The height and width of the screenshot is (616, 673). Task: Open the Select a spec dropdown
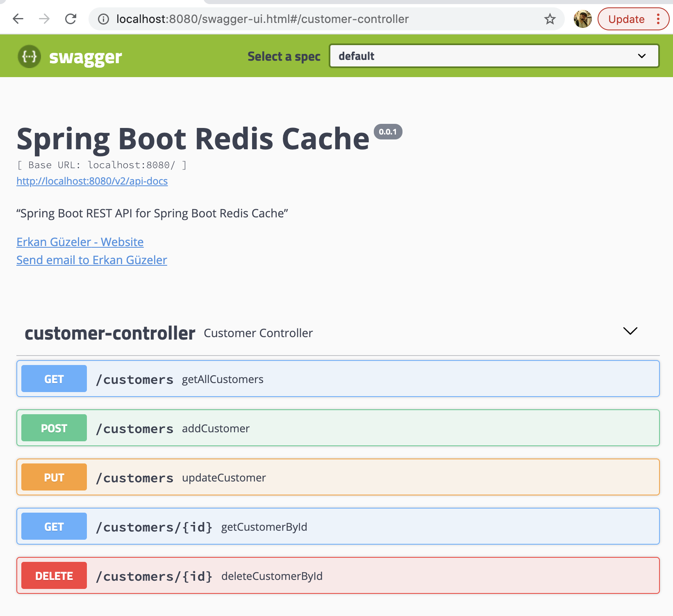click(x=494, y=56)
